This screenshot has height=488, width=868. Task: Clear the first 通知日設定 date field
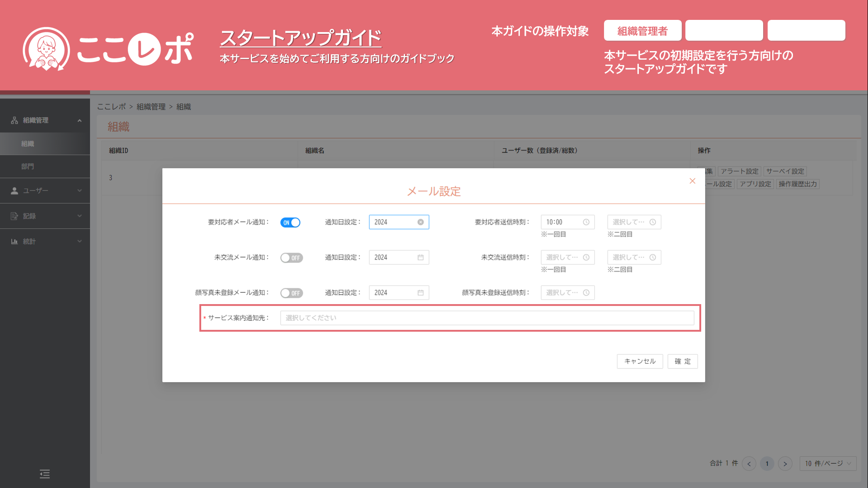tap(420, 222)
